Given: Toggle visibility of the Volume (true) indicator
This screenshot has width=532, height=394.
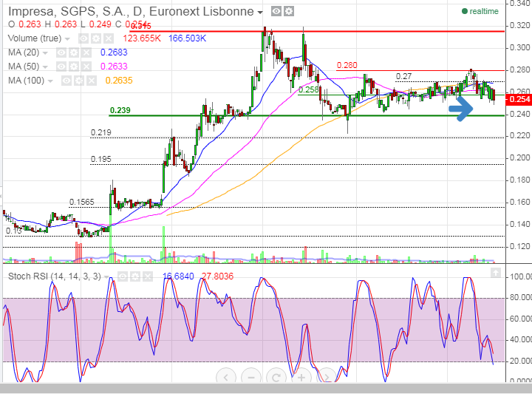Looking at the screenshot, I should (83, 38).
